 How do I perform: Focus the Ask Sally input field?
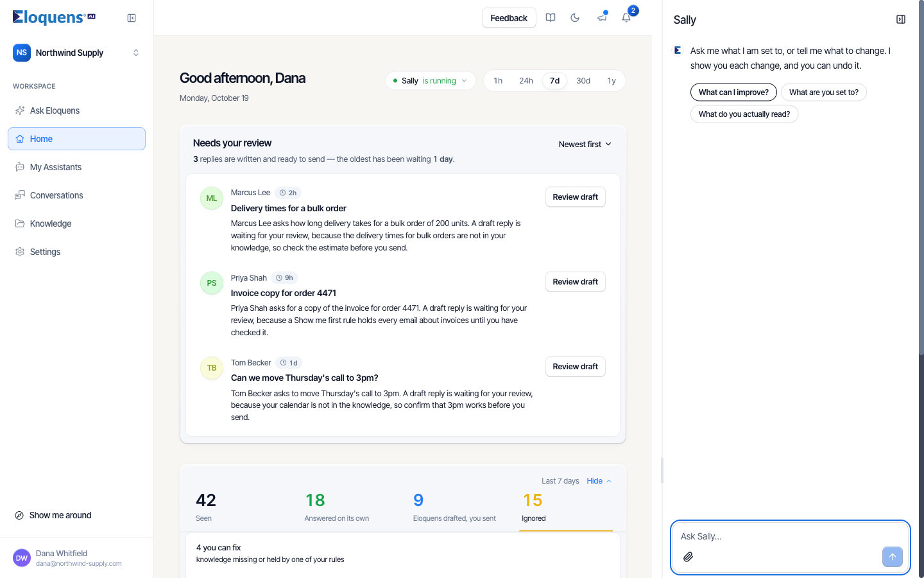pos(791,536)
